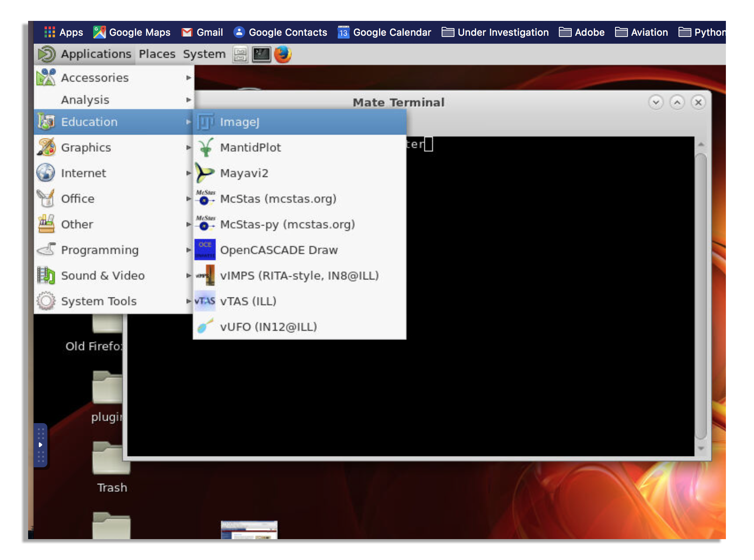Launch ImageJ from Education submenu
The width and height of the screenshot is (754, 560).
[x=239, y=122]
